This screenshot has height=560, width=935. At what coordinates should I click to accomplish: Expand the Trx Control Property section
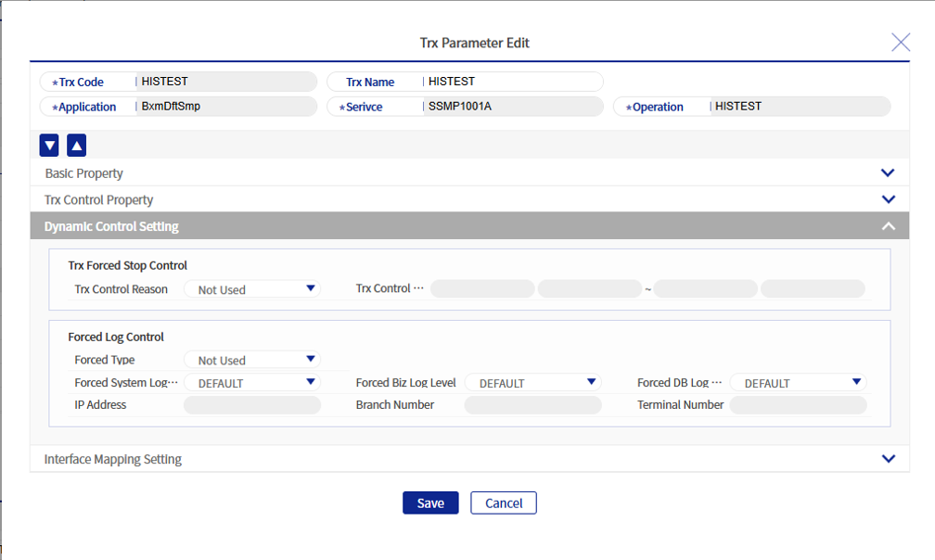888,200
